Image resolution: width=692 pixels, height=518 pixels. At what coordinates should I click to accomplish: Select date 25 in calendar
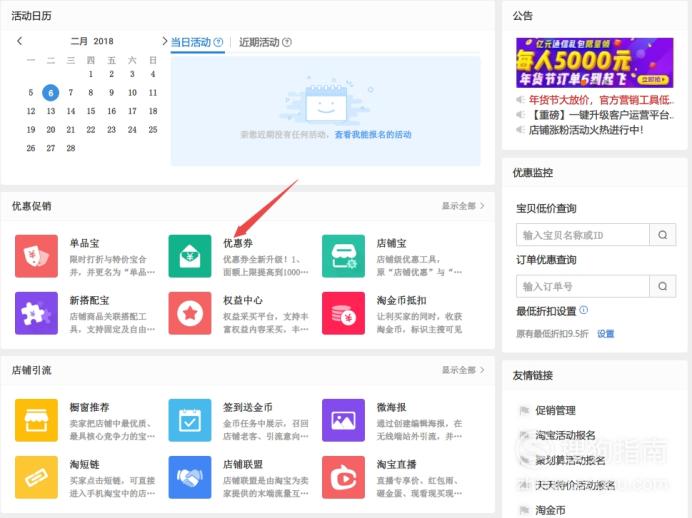tap(153, 130)
